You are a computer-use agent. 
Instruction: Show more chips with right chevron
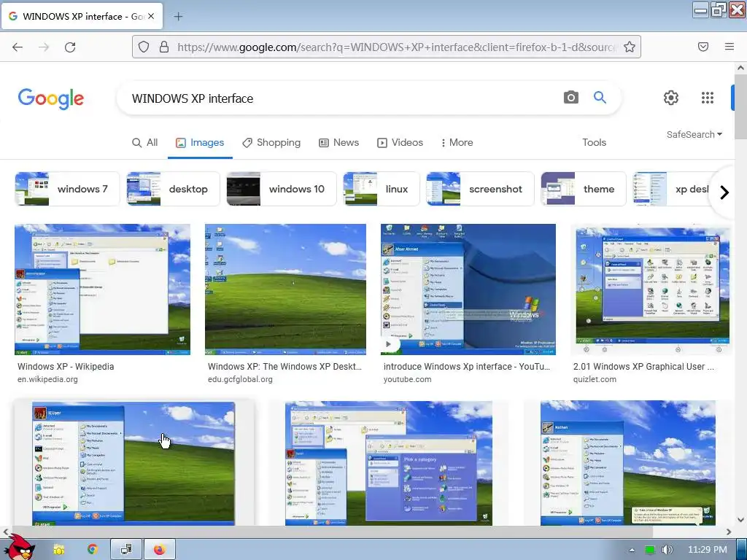point(724,192)
